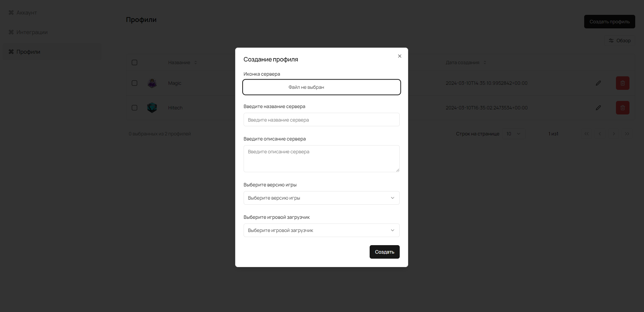
Task: Open the Выберите версию игры dropdown
Action: point(321,198)
